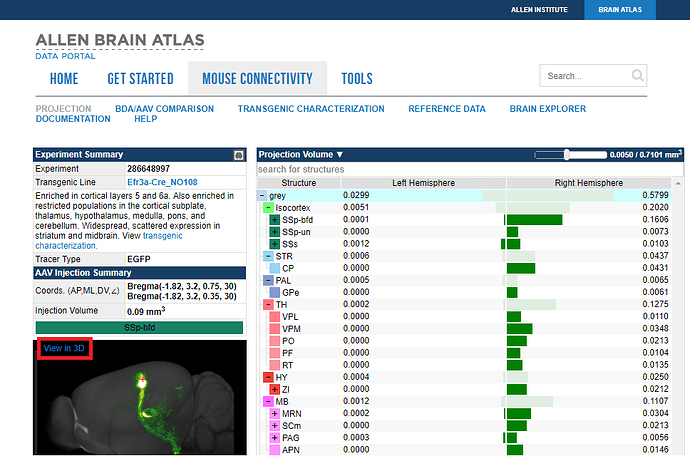The width and height of the screenshot is (690, 456).
Task: Sort by Right Hemisphere column header
Action: 589,183
